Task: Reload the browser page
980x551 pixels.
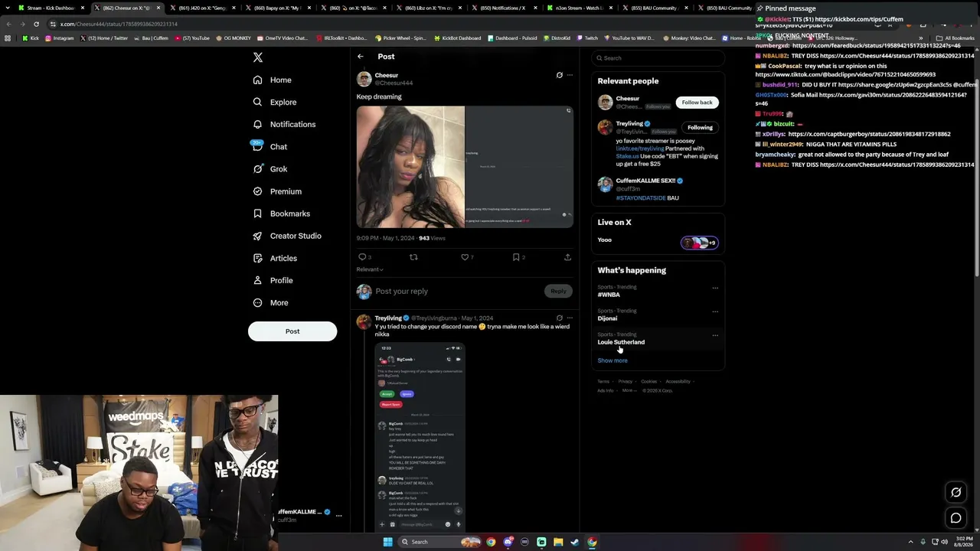Action: [x=36, y=24]
